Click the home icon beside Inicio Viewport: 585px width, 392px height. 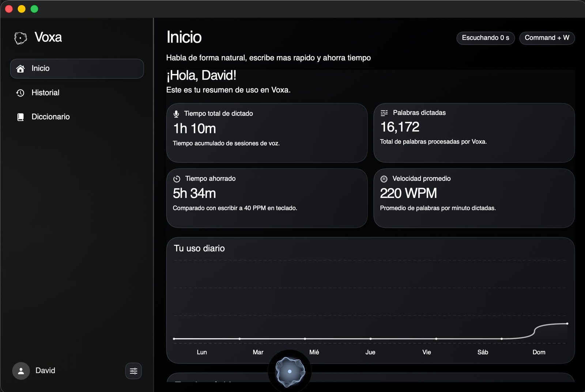tap(20, 69)
